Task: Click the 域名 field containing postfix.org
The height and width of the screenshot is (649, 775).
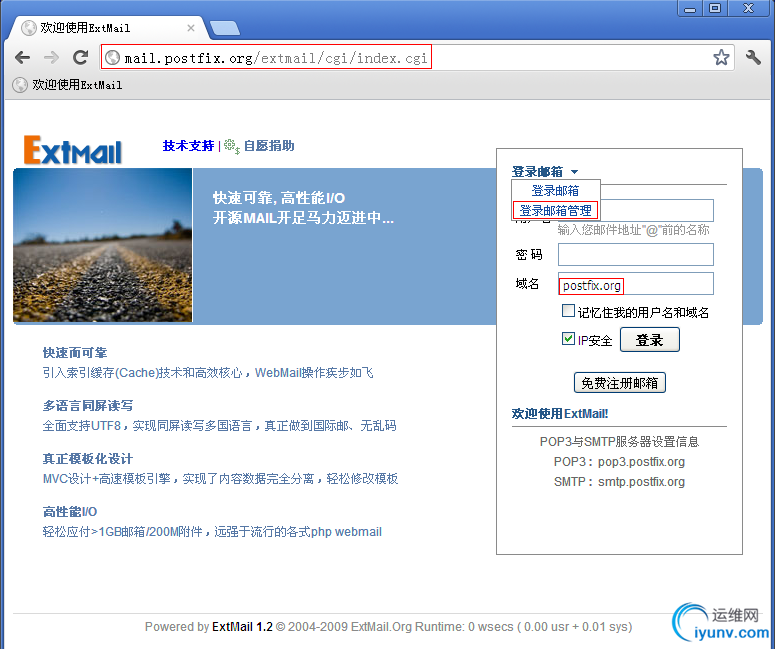Action: 636,284
